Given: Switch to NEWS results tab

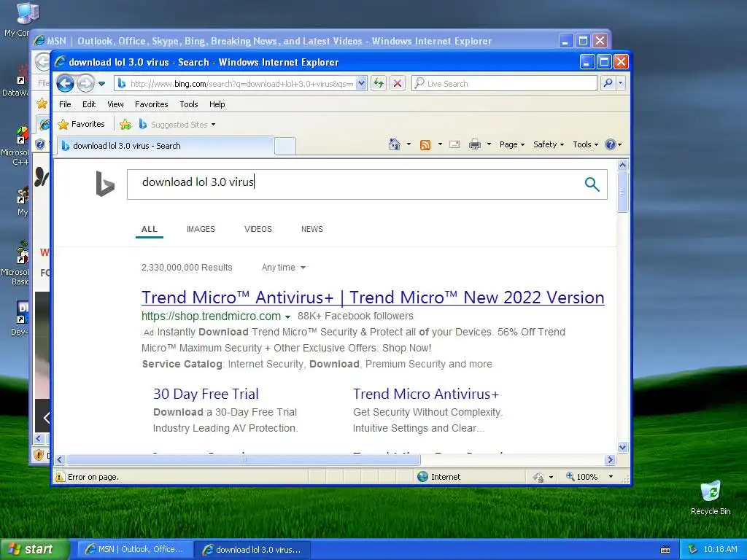Looking at the screenshot, I should [312, 229].
